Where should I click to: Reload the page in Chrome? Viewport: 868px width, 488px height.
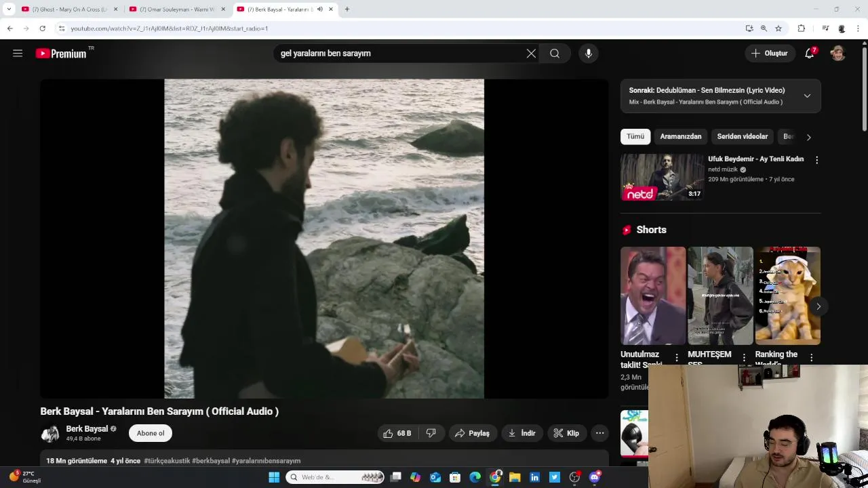pyautogui.click(x=42, y=28)
